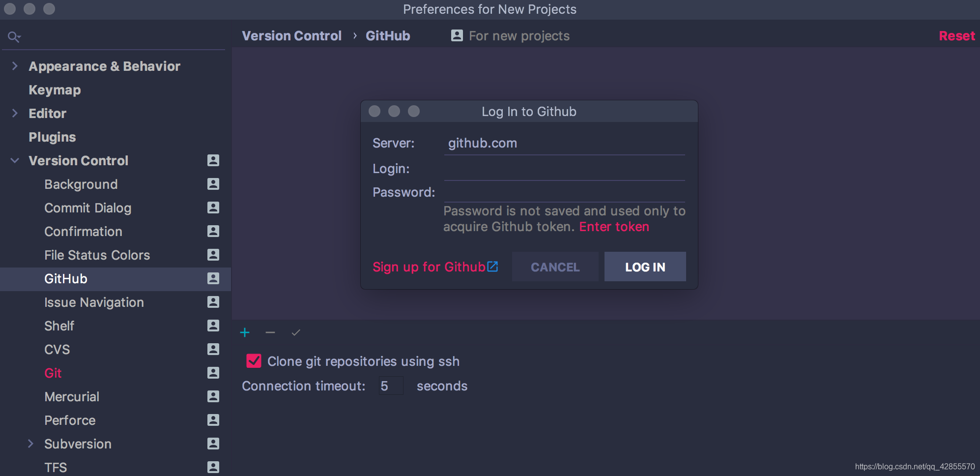Select the GitHub tree item
Image resolution: width=980 pixels, height=476 pixels.
[x=115, y=279]
